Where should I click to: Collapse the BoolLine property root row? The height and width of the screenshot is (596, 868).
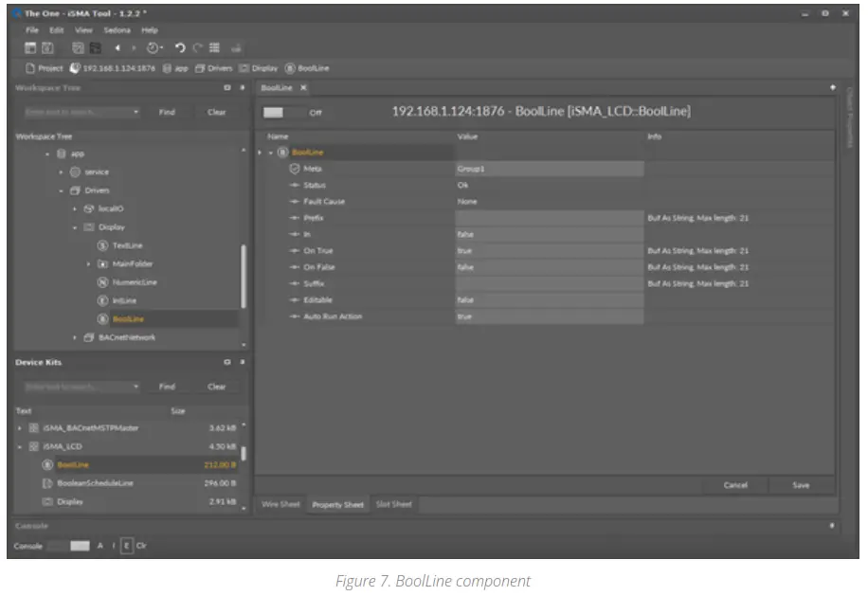click(271, 153)
